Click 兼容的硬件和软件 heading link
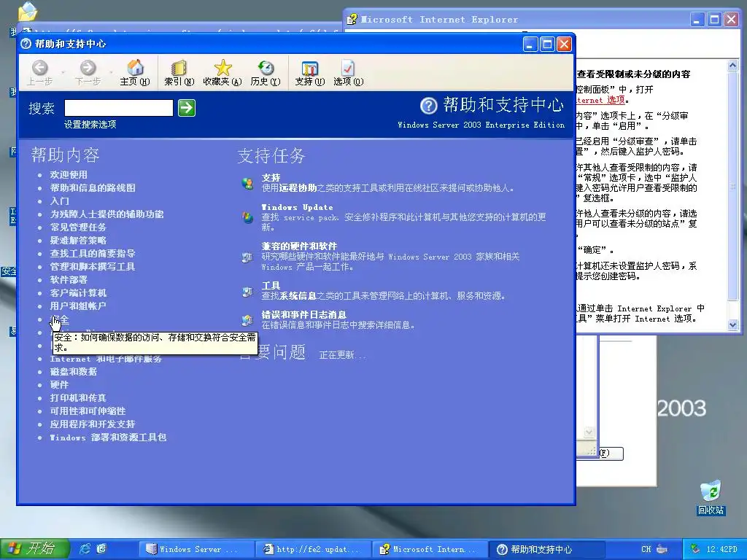Viewport: 747px width, 560px height. pyautogui.click(x=299, y=246)
